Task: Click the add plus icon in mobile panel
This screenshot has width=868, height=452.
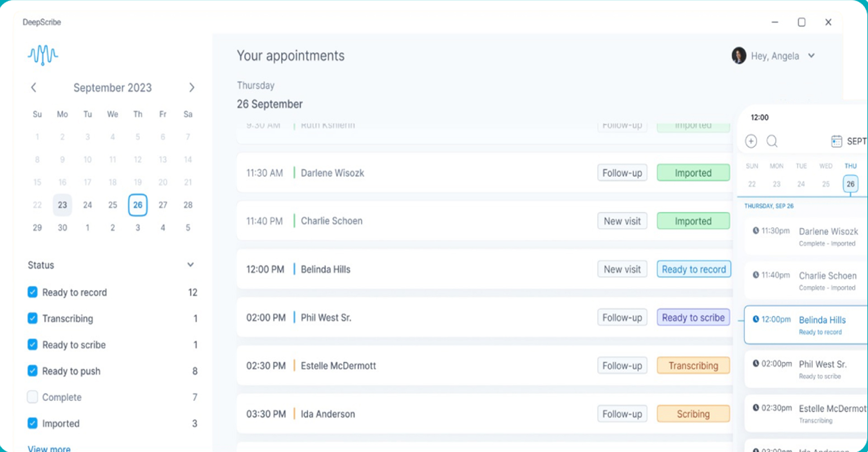Action: (x=751, y=141)
